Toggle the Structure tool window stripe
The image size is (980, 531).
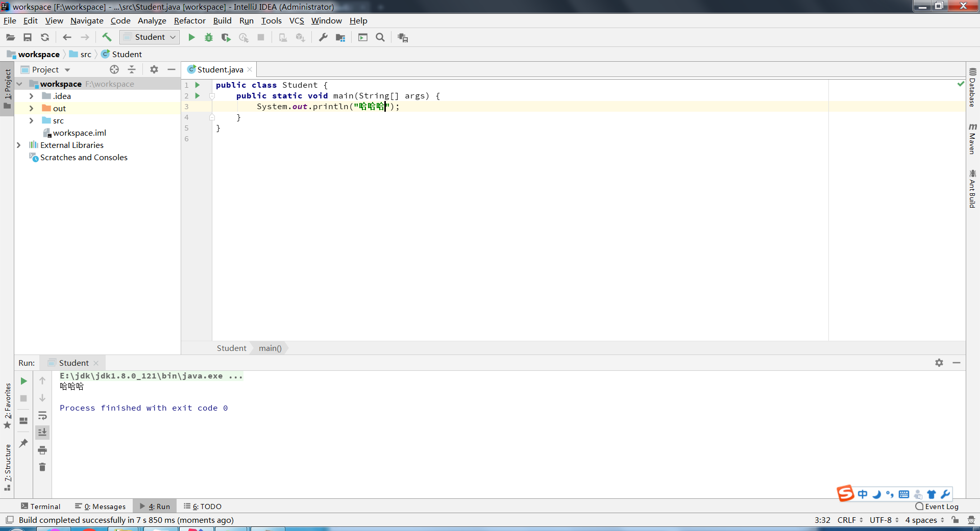(x=7, y=467)
